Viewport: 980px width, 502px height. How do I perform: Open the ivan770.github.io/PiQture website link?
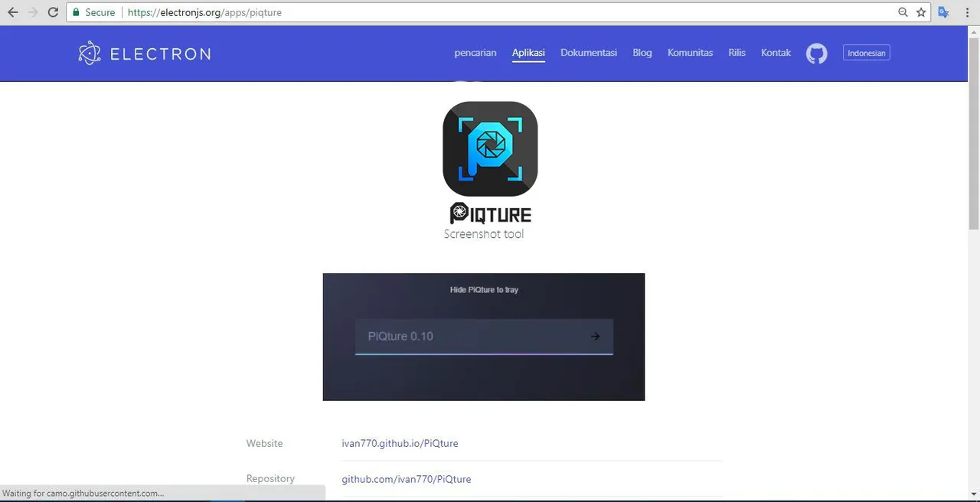(x=400, y=443)
